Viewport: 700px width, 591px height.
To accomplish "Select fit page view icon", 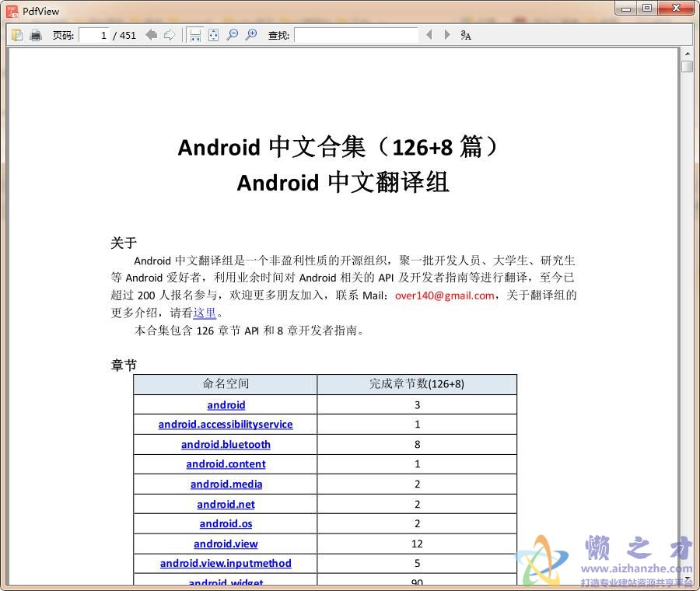I will (x=213, y=35).
